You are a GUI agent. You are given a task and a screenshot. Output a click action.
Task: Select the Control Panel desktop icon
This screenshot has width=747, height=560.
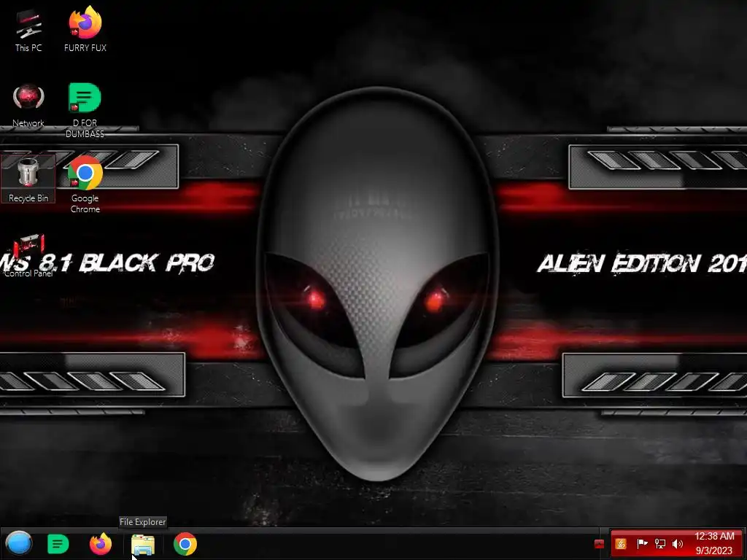(x=28, y=256)
